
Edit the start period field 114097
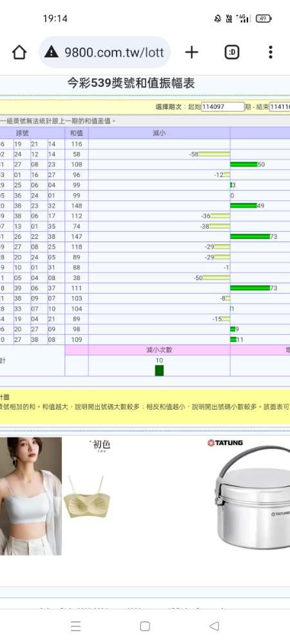coord(223,107)
